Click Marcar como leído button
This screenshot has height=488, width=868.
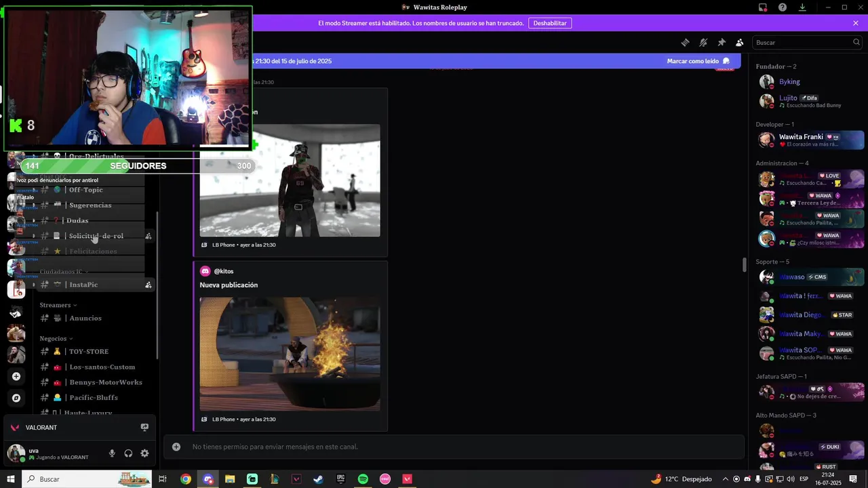(x=698, y=61)
